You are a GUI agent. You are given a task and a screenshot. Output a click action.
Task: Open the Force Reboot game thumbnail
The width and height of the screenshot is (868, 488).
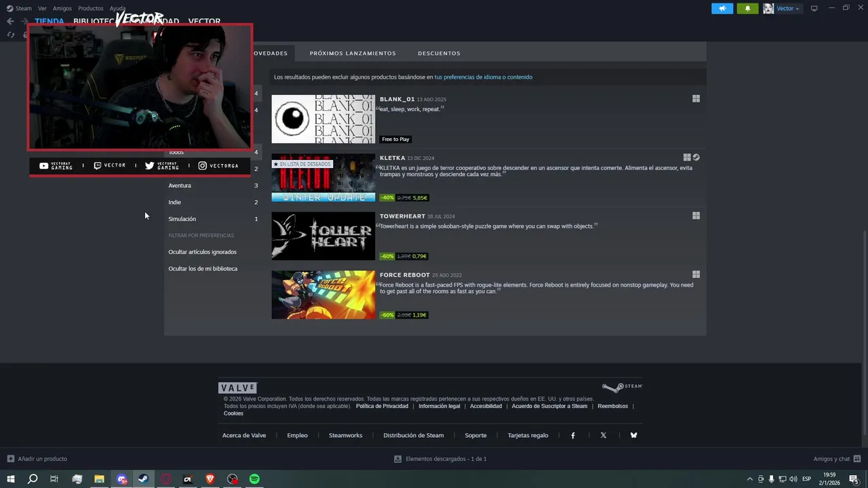[x=323, y=295]
